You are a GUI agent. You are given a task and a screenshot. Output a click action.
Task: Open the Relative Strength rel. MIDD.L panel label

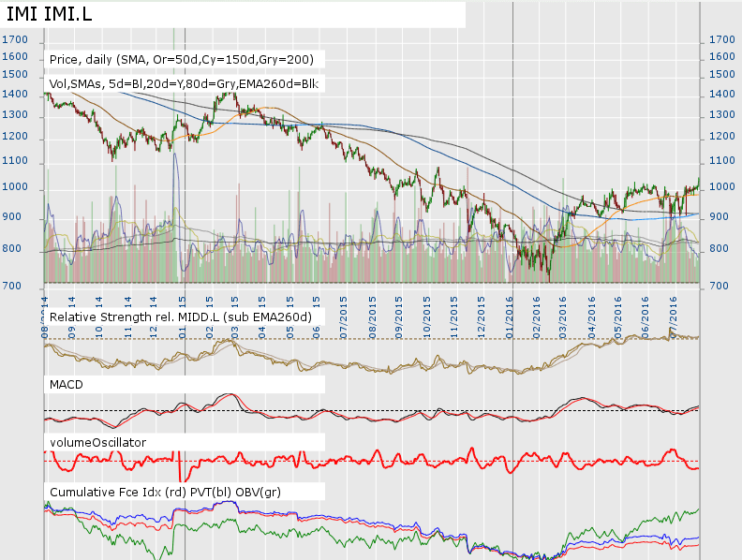click(x=182, y=317)
